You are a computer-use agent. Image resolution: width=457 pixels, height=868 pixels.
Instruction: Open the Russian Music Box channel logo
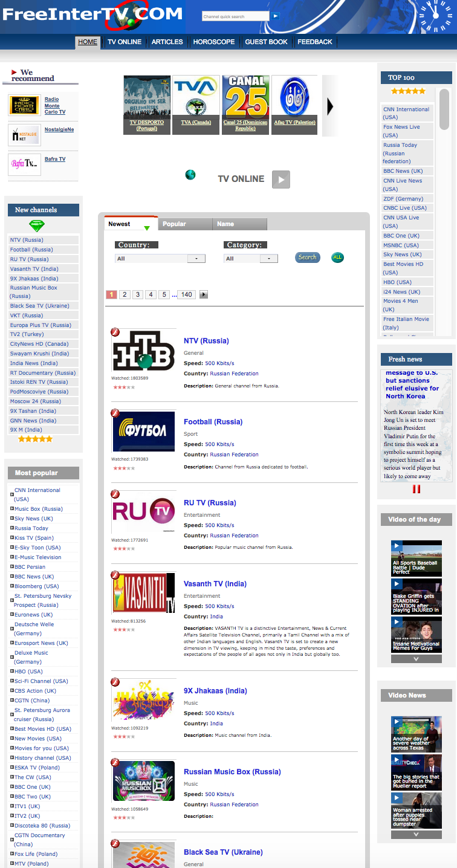tap(144, 782)
